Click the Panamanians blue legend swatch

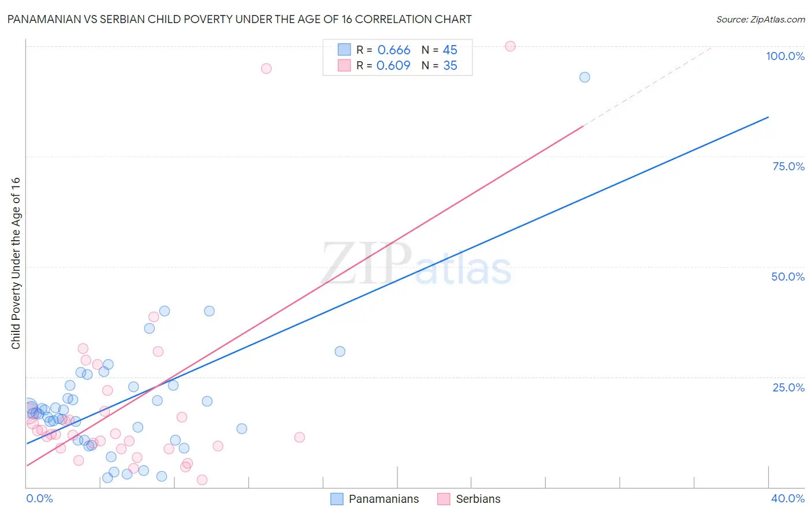[x=337, y=499]
